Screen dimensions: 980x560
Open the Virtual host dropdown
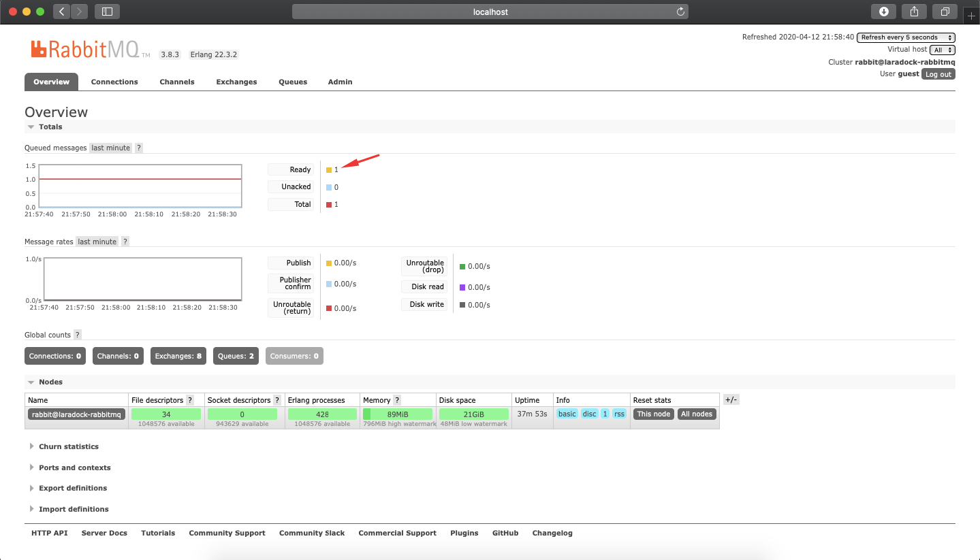(x=943, y=49)
